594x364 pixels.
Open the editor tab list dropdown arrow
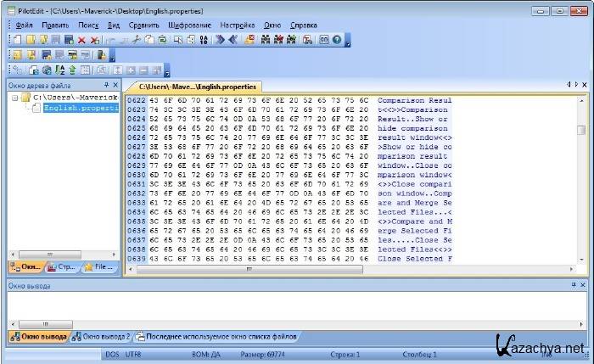(576, 86)
